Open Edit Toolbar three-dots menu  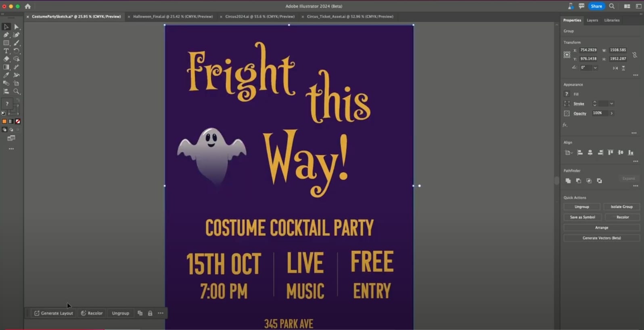11,149
